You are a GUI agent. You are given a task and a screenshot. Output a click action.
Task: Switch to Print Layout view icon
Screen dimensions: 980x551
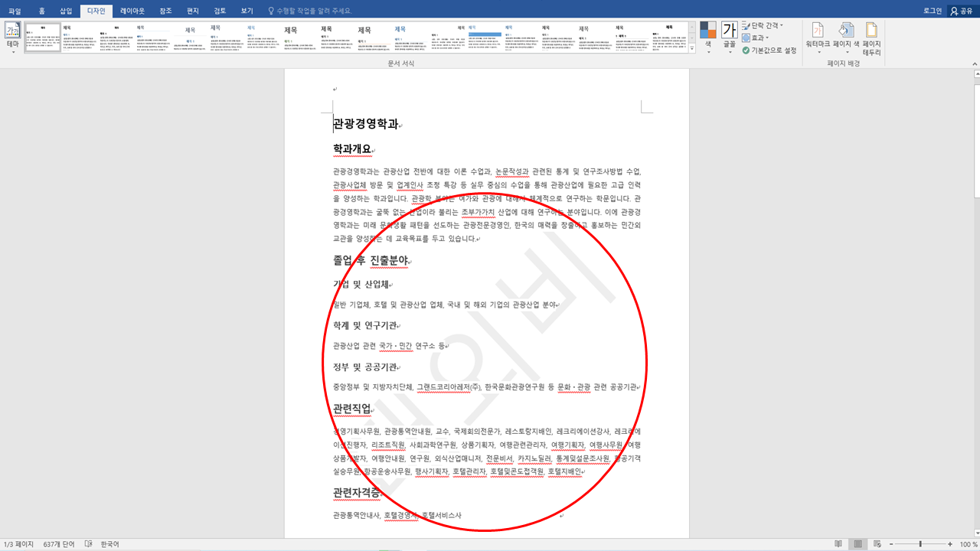click(x=858, y=544)
